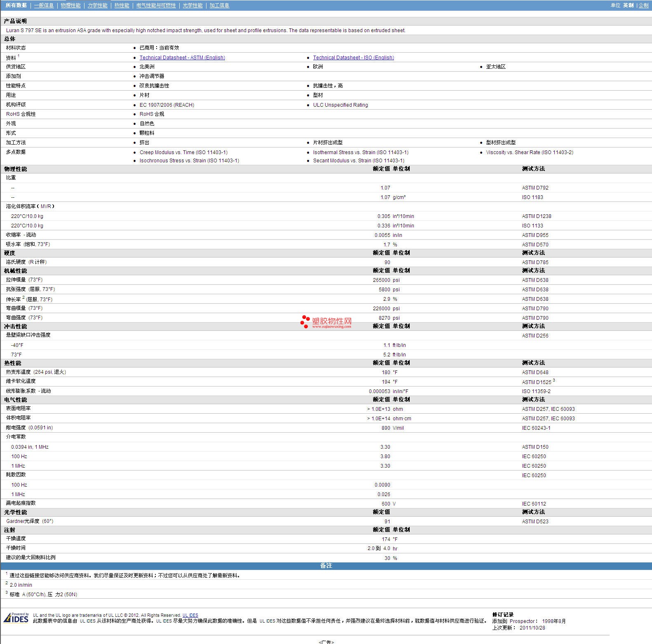Screen dimensions: 652x644
Task: Click the ASTM D955 test method
Action: [535, 235]
